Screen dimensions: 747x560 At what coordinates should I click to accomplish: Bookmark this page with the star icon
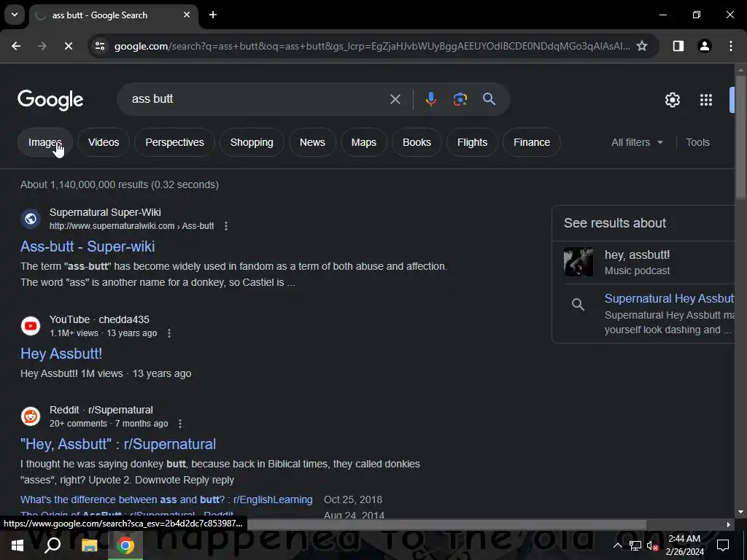click(x=642, y=46)
